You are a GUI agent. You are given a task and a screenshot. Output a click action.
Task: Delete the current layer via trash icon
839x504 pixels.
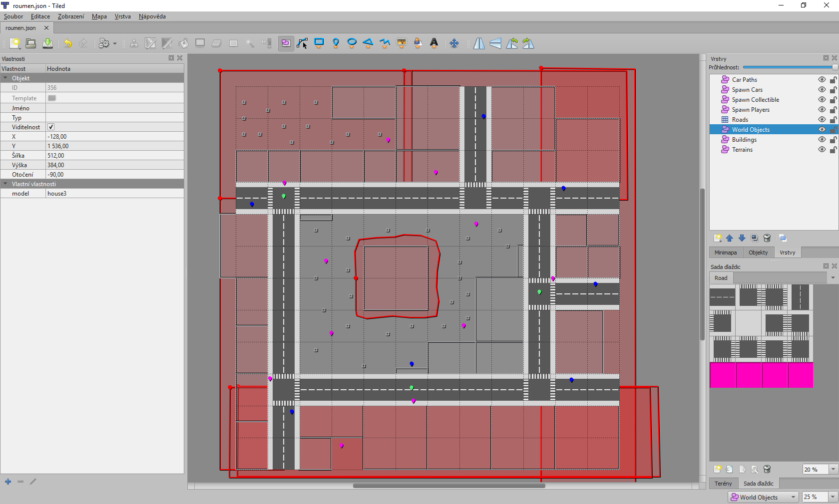click(x=767, y=238)
